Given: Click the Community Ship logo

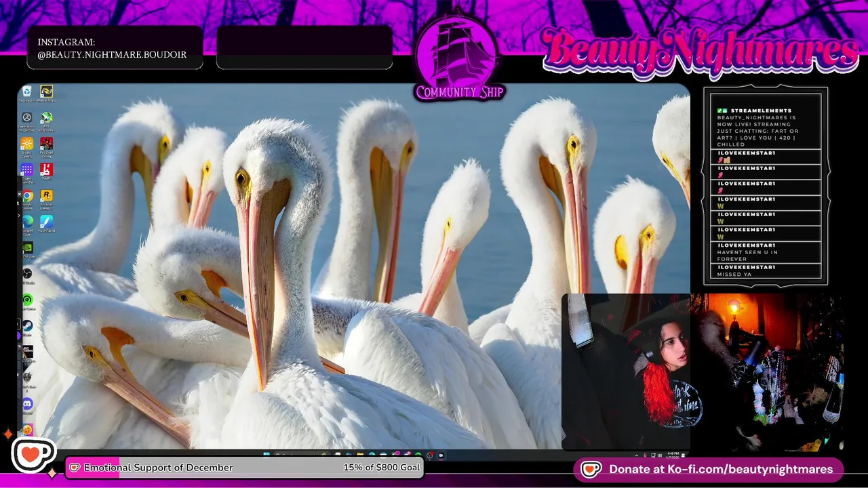Looking at the screenshot, I should (460, 58).
